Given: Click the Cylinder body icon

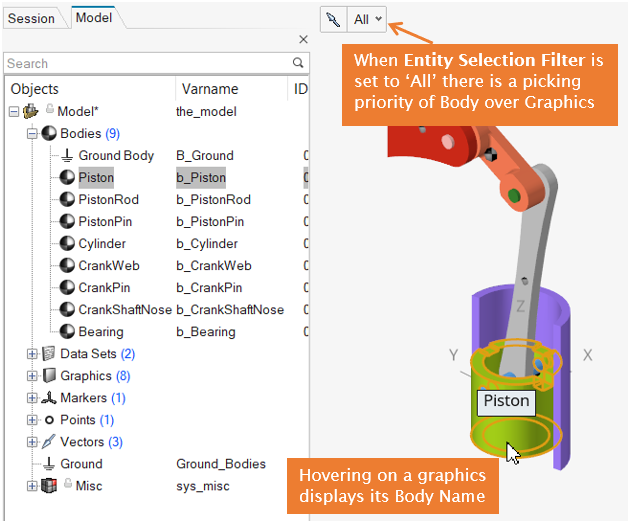Looking at the screenshot, I should click(x=67, y=244).
